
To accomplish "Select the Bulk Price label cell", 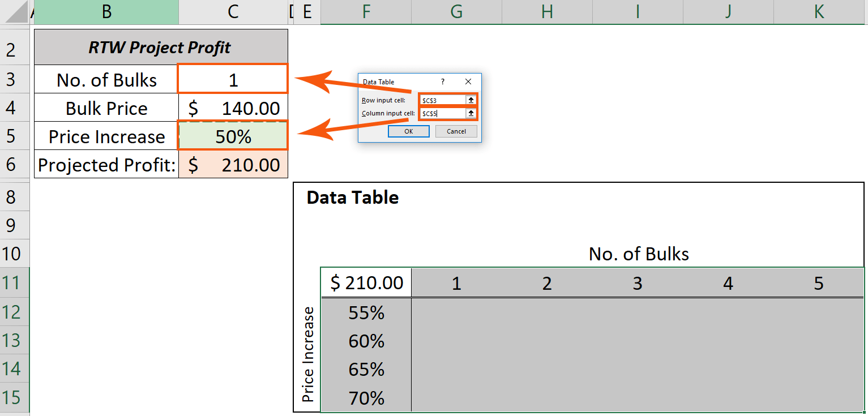I will click(x=105, y=108).
